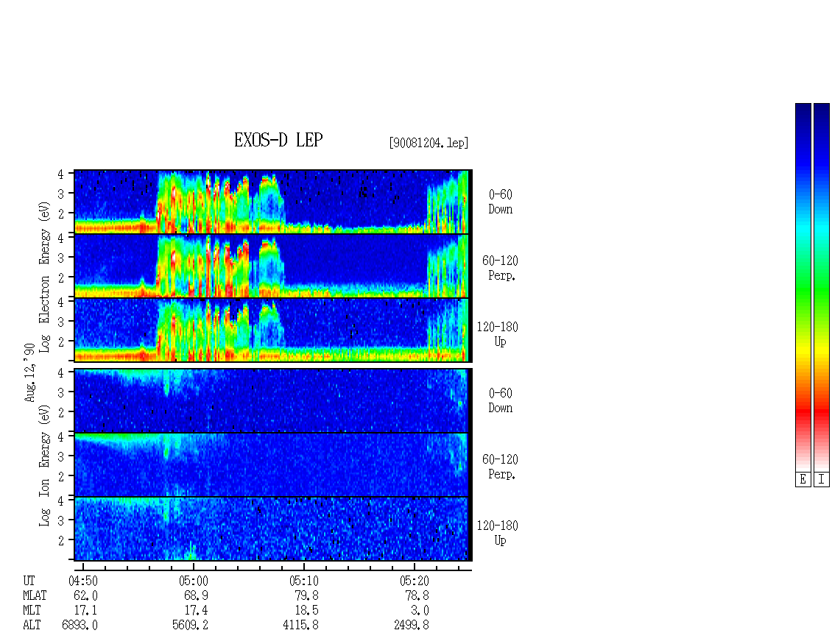The image size is (832, 644).
Task: Click the 05:00 UT time label
Action: pos(194,581)
